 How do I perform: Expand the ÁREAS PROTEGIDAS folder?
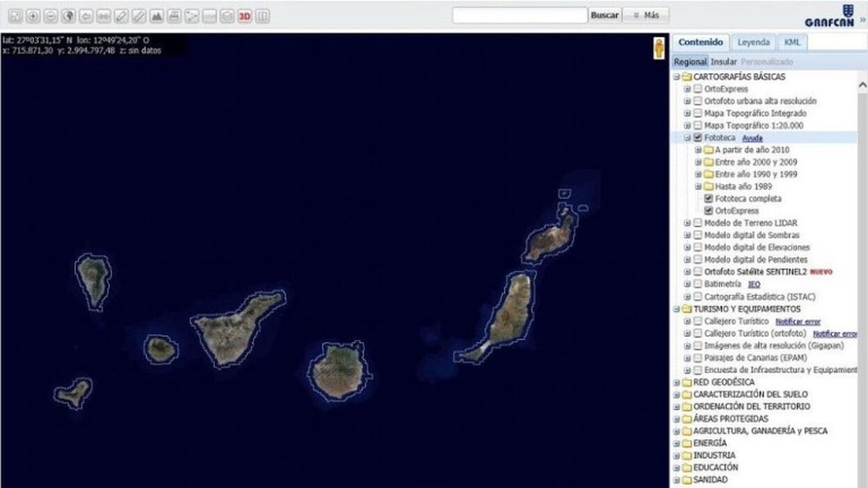tap(676, 419)
